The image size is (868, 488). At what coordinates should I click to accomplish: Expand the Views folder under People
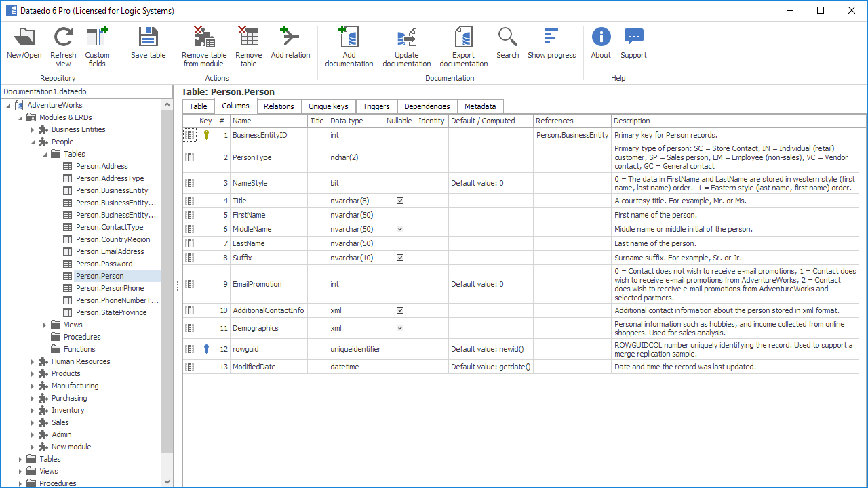[45, 325]
